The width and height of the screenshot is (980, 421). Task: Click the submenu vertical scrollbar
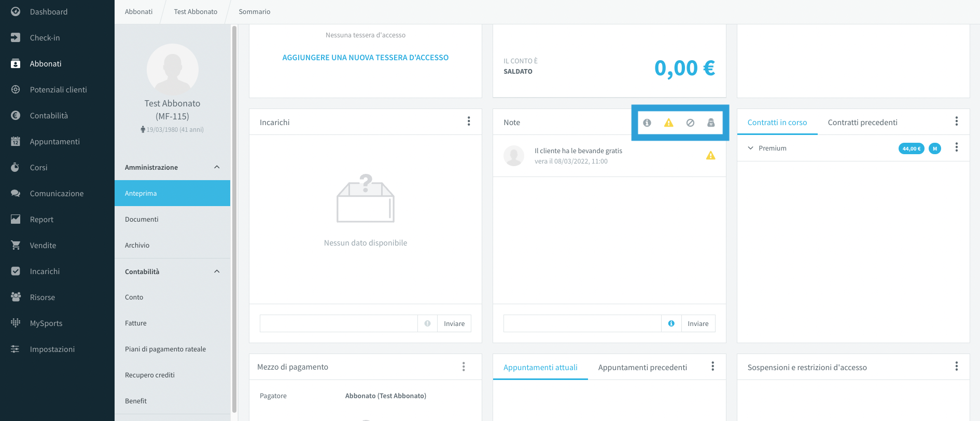pos(234,218)
